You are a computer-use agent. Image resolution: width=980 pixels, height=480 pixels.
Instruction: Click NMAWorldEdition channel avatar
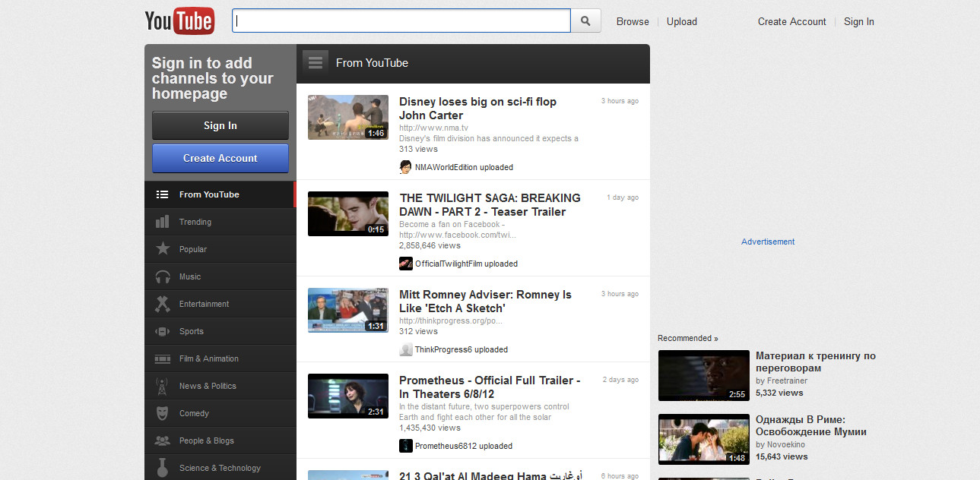pyautogui.click(x=406, y=167)
